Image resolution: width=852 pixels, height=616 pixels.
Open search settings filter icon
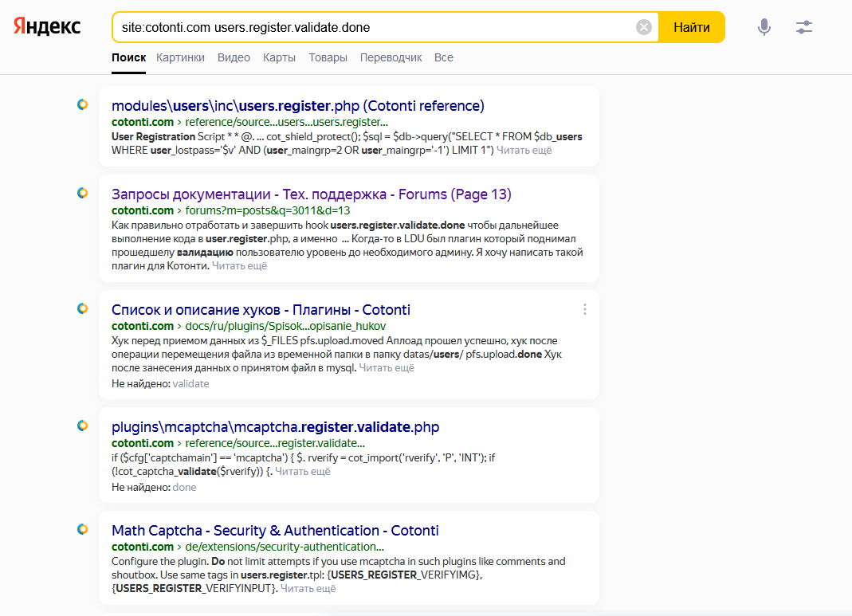[804, 27]
